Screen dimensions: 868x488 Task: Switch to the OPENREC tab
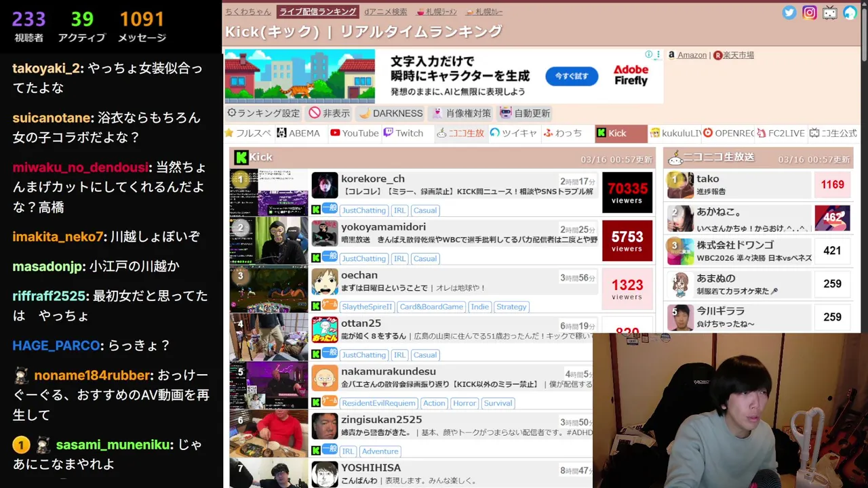coord(728,134)
